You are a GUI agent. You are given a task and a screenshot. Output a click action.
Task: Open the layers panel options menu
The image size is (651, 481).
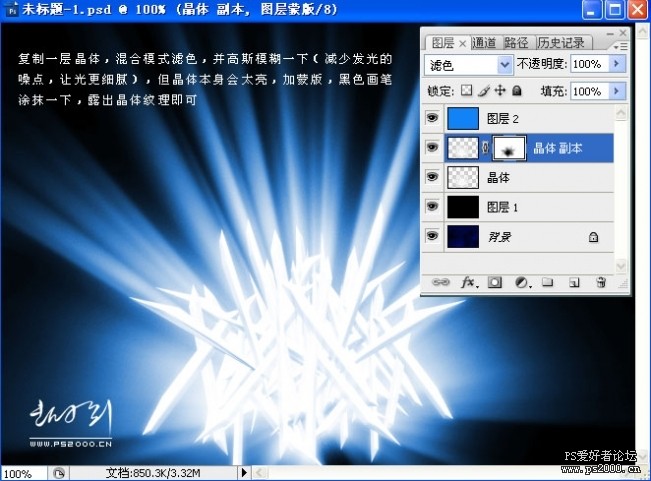coord(621,46)
